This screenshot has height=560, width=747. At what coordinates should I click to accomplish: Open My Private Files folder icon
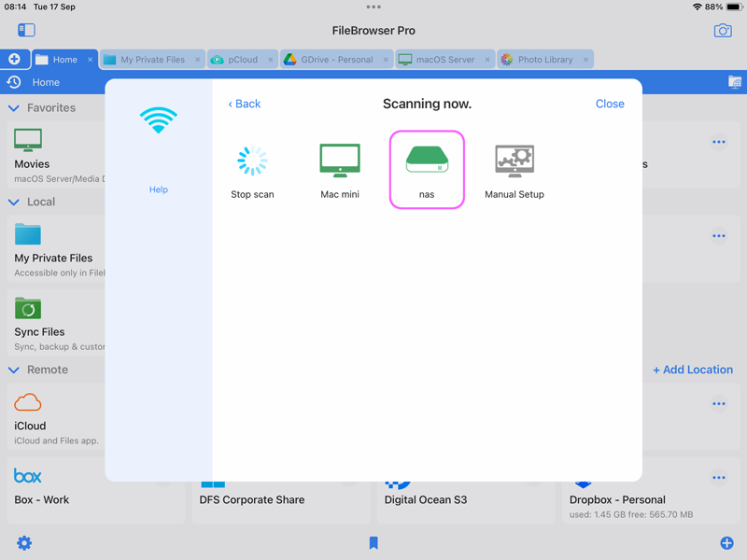click(28, 234)
